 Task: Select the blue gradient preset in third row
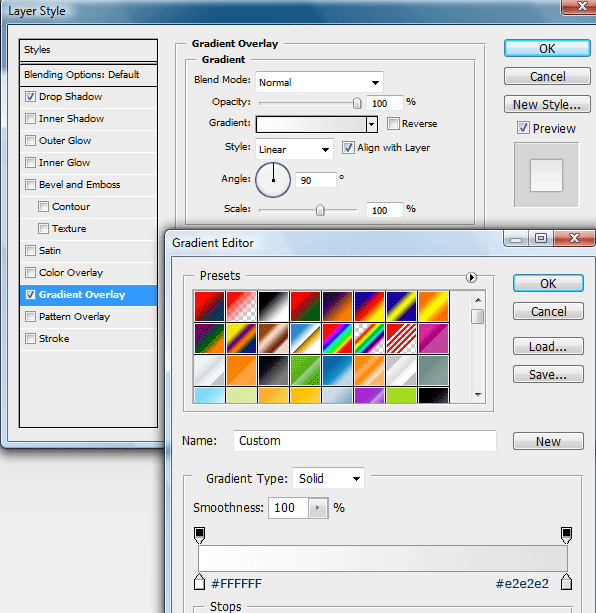point(338,371)
